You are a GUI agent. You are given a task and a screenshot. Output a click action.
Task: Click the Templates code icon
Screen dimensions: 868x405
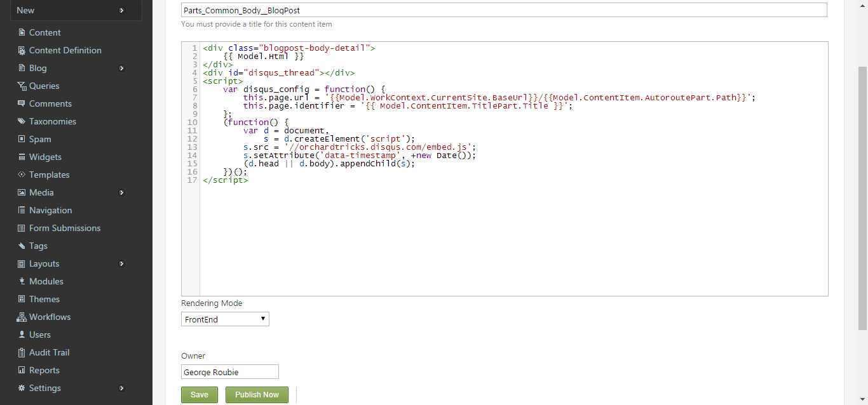click(22, 175)
